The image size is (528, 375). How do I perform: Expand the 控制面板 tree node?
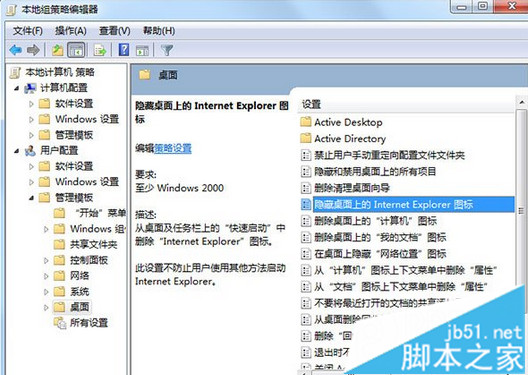pos(46,261)
